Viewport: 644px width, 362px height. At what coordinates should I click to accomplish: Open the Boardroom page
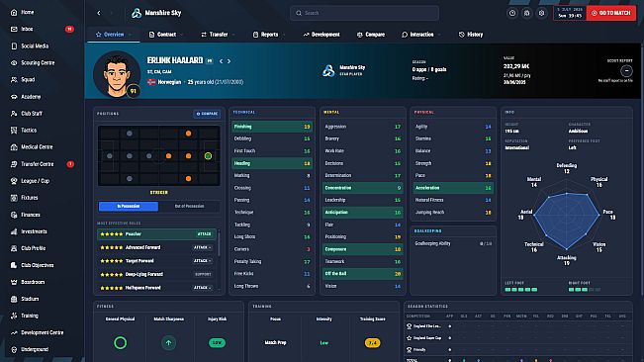[x=33, y=282]
